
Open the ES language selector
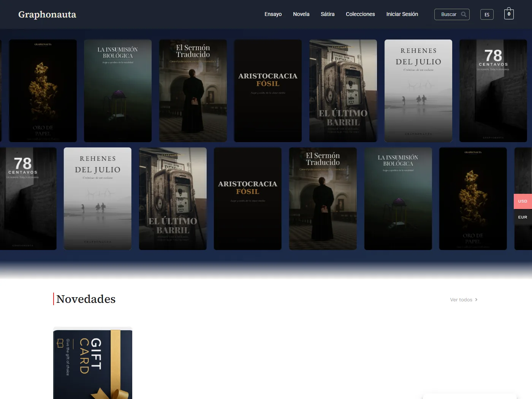point(487,14)
